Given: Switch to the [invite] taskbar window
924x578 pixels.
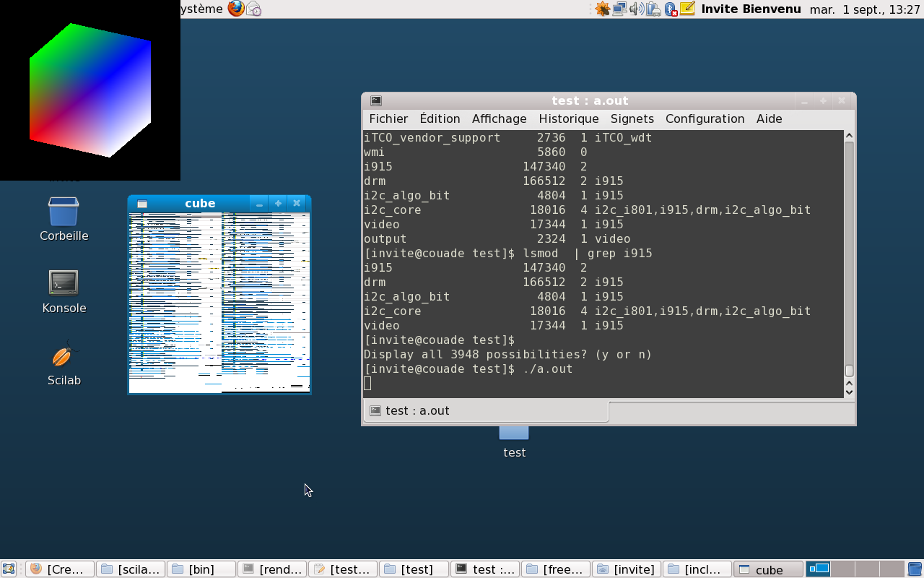Looking at the screenshot, I should point(626,569).
